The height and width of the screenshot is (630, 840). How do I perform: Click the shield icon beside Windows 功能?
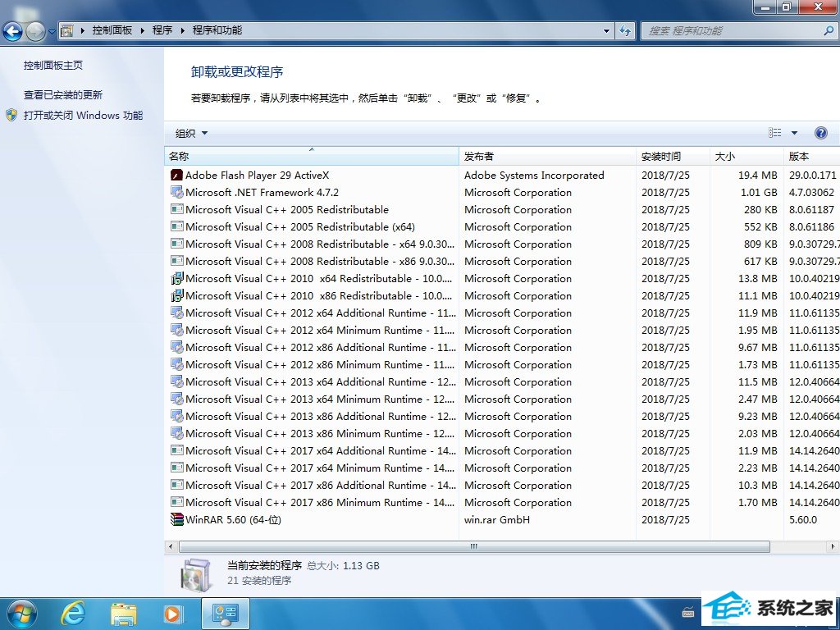pyautogui.click(x=11, y=115)
